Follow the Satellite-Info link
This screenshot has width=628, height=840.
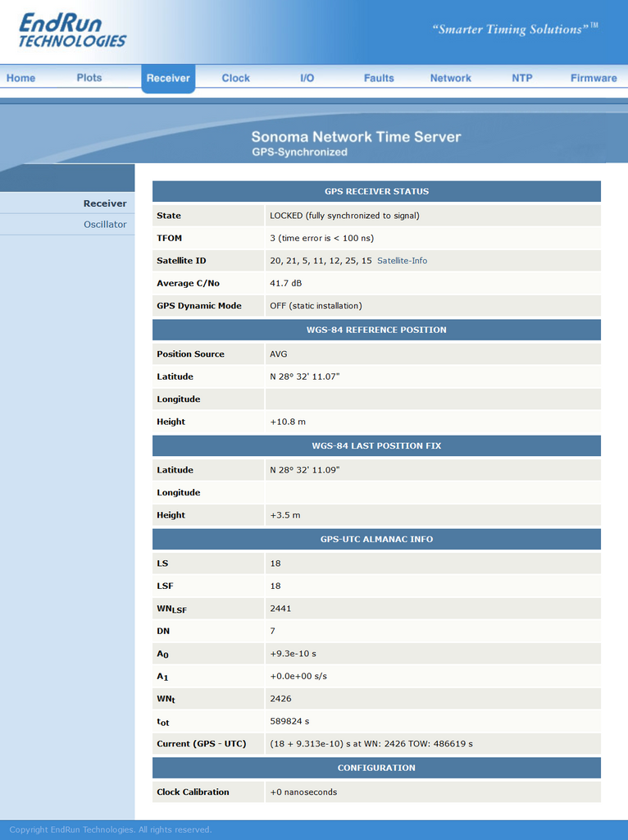pyautogui.click(x=402, y=260)
